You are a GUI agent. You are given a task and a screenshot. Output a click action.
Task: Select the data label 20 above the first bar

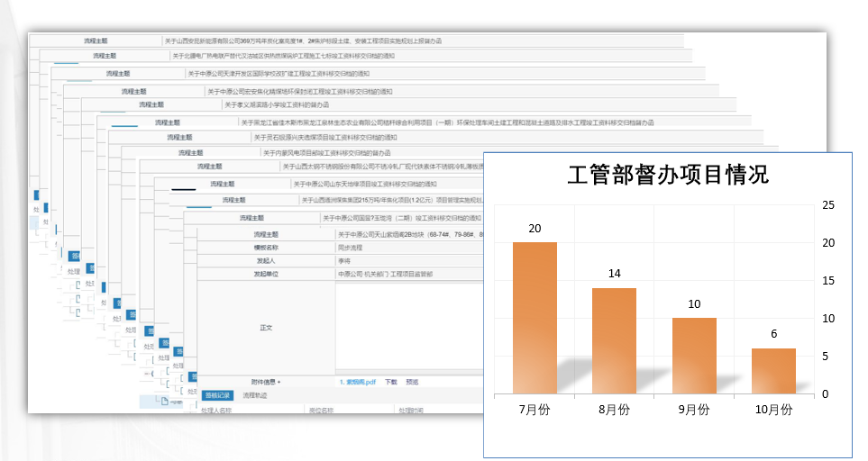[535, 229]
